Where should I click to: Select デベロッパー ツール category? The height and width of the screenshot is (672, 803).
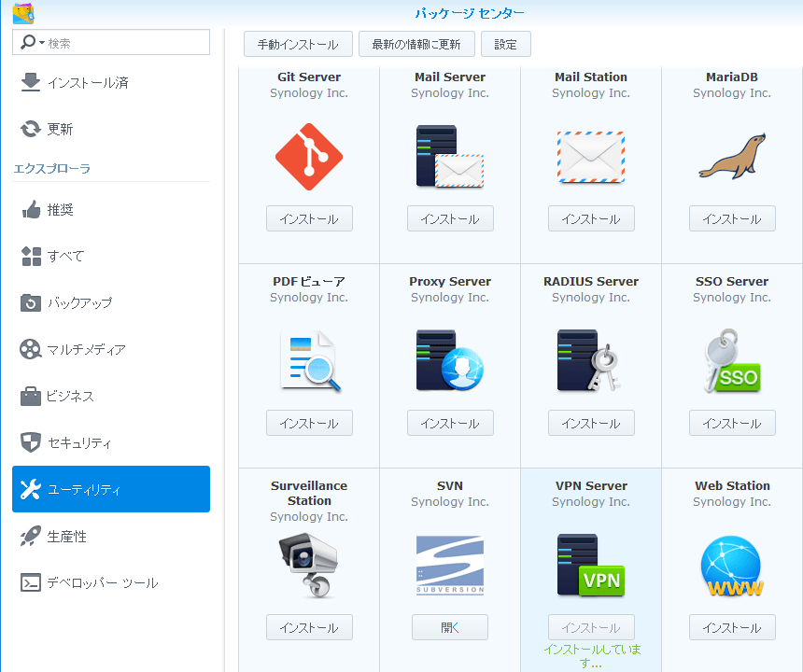pyautogui.click(x=111, y=582)
